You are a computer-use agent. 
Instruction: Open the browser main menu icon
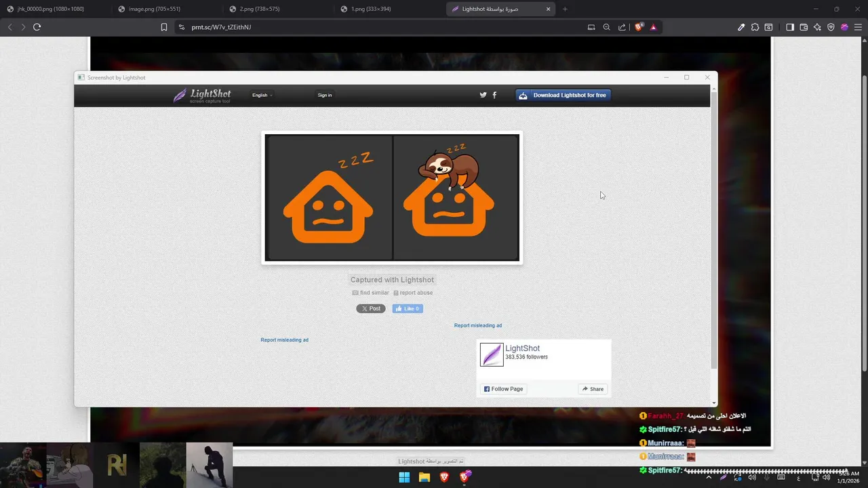[858, 27]
